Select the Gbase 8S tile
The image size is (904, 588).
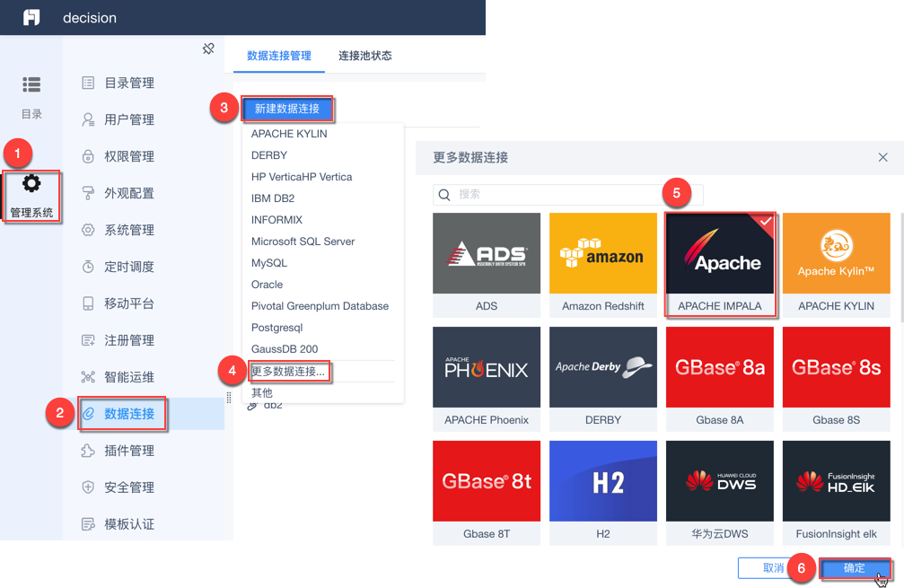point(836,379)
